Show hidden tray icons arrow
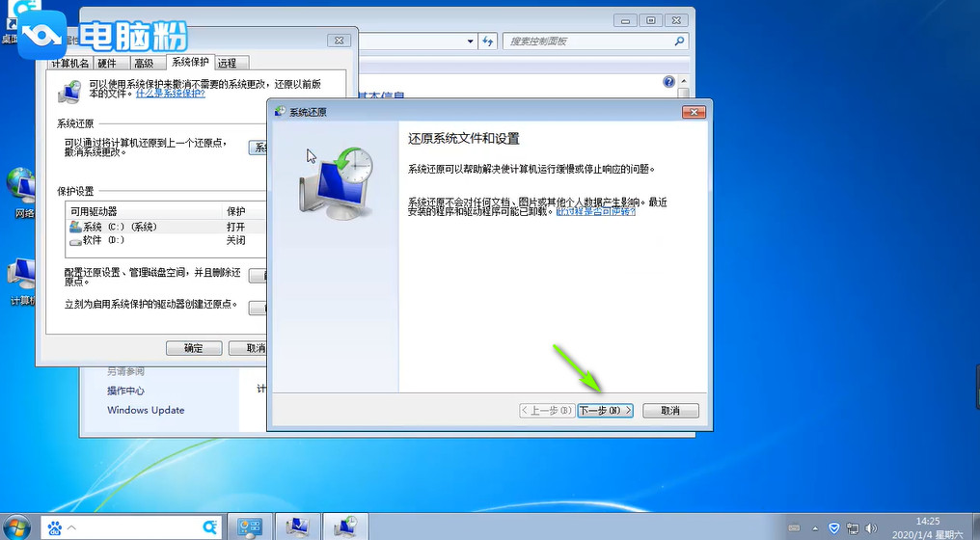This screenshot has height=540, width=980. (x=815, y=528)
